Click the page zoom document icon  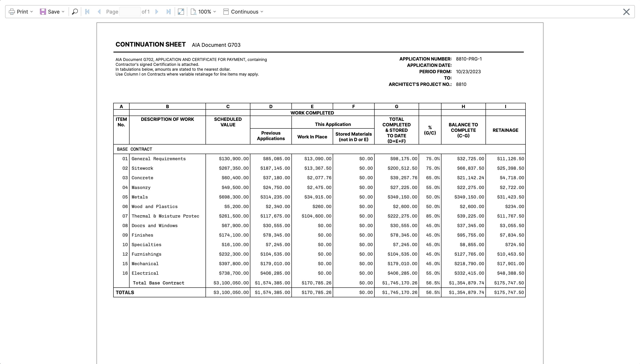point(193,12)
